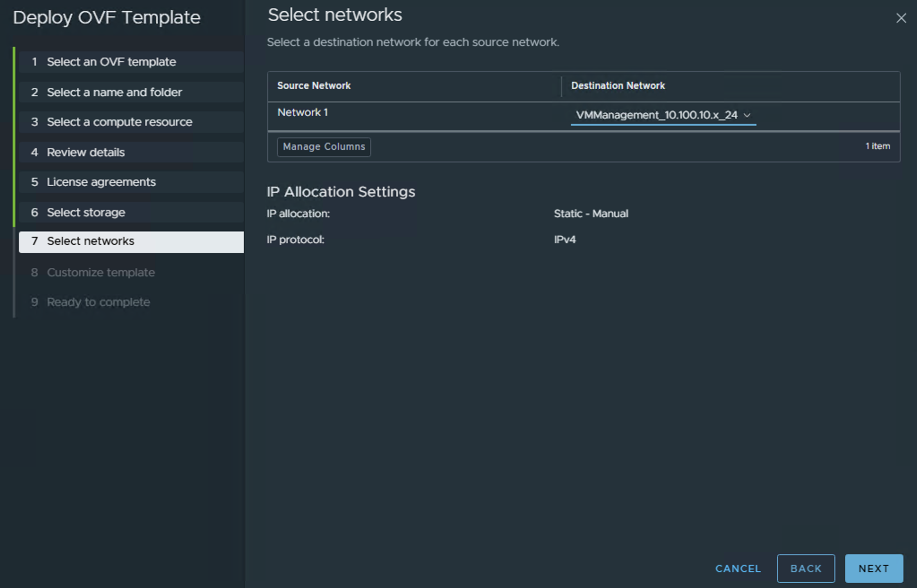The height and width of the screenshot is (588, 917).
Task: Select the Network 1 row
Action: pos(303,112)
